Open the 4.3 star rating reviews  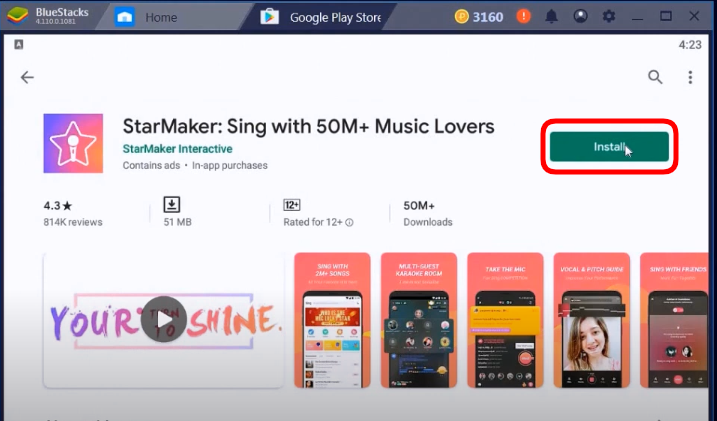pos(58,206)
